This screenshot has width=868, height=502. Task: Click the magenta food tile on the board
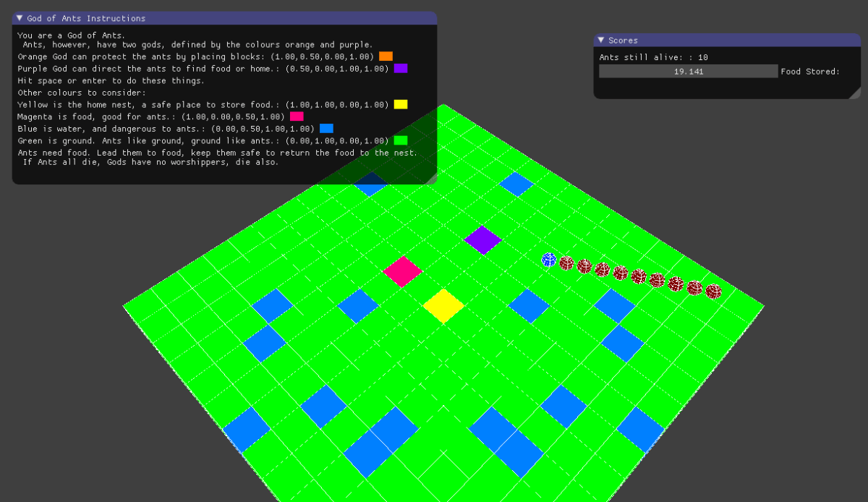point(401,272)
